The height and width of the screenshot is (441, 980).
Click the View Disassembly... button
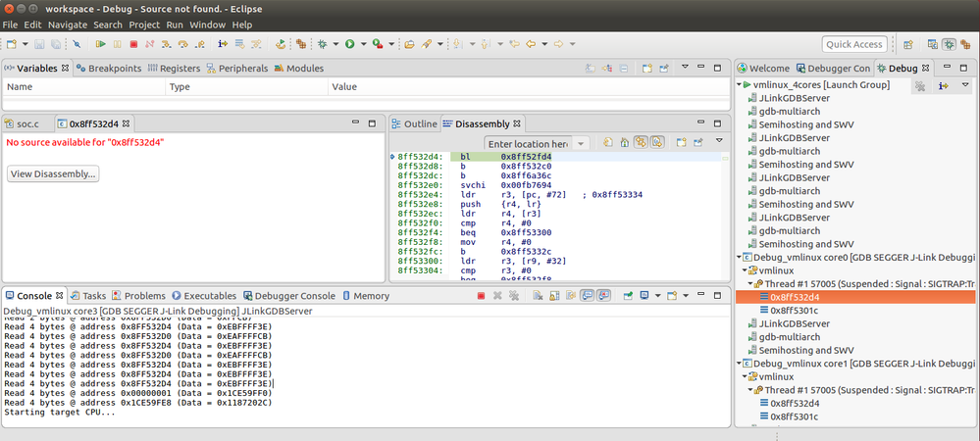52,173
